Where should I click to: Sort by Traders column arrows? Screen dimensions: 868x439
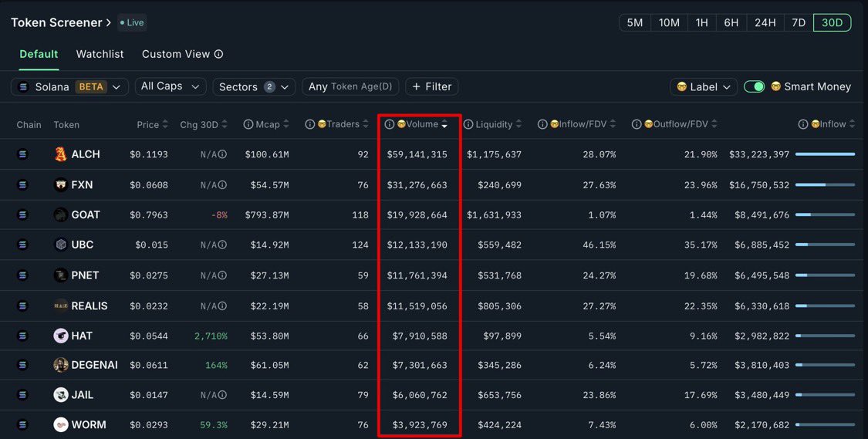pyautogui.click(x=366, y=124)
